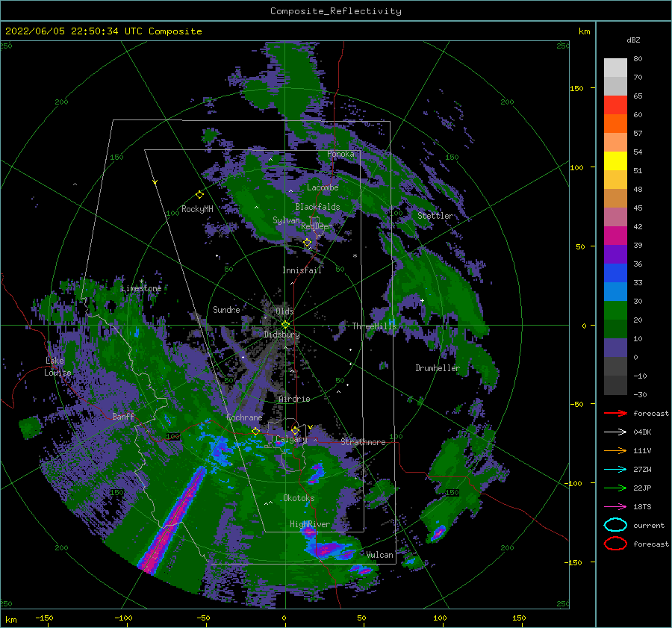The image size is (672, 628).
Task: Select the Cochrane label
Action: click(244, 417)
